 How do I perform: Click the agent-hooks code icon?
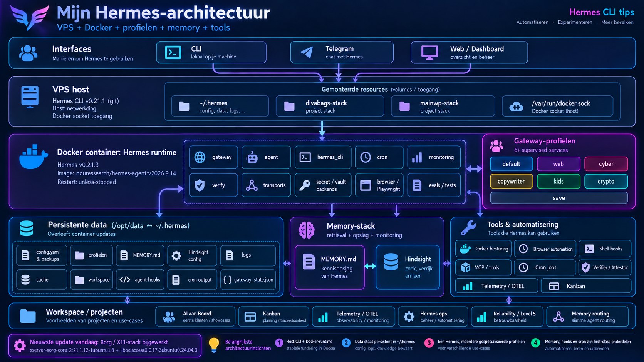125,280
